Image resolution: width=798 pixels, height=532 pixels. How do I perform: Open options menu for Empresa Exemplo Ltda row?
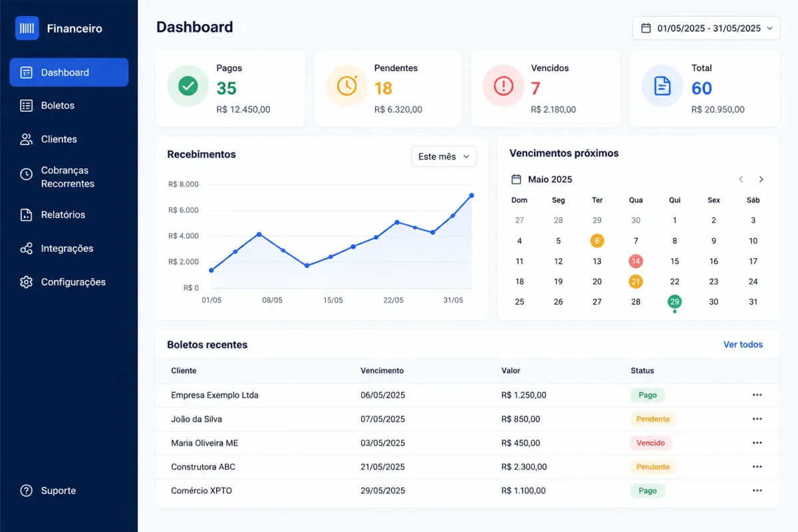point(757,395)
